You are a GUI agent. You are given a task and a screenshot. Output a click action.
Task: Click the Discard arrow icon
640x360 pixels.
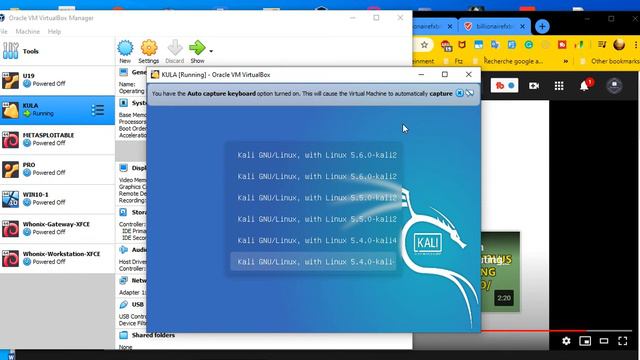pyautogui.click(x=175, y=48)
